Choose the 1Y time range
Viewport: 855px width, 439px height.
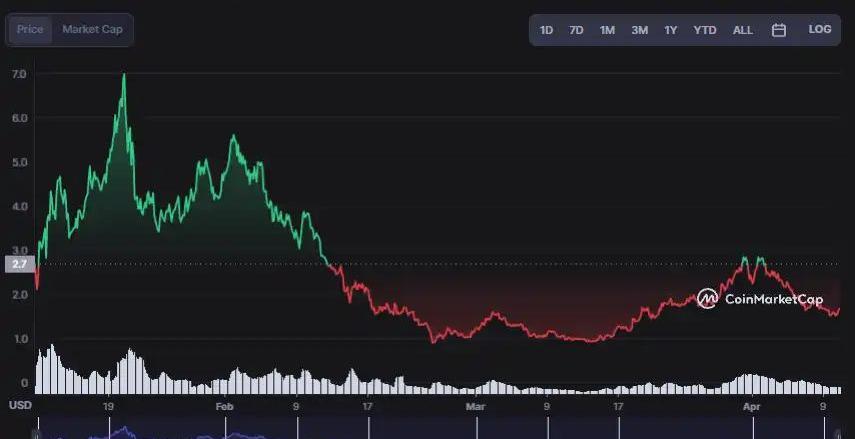click(x=671, y=30)
